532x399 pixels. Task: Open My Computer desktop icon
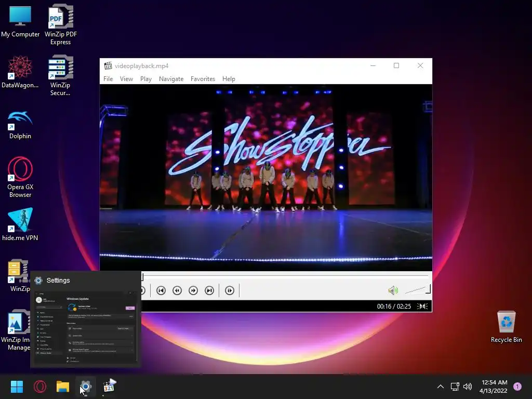[20, 21]
